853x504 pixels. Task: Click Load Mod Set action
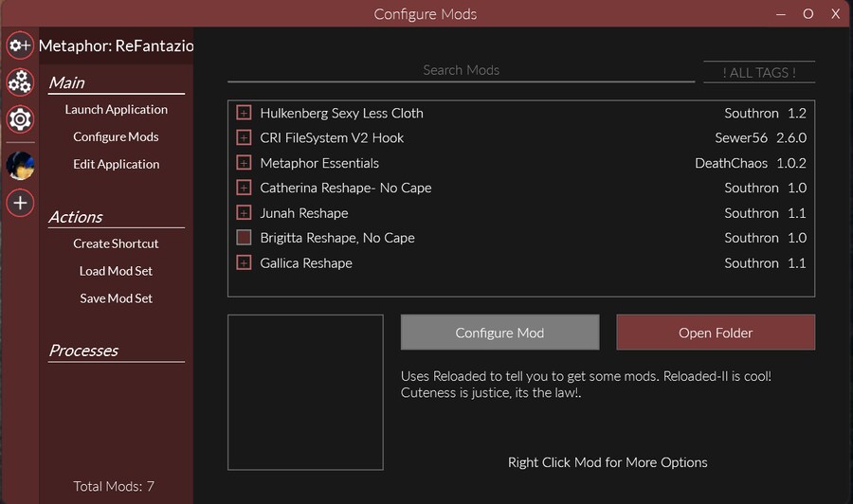pyautogui.click(x=116, y=271)
